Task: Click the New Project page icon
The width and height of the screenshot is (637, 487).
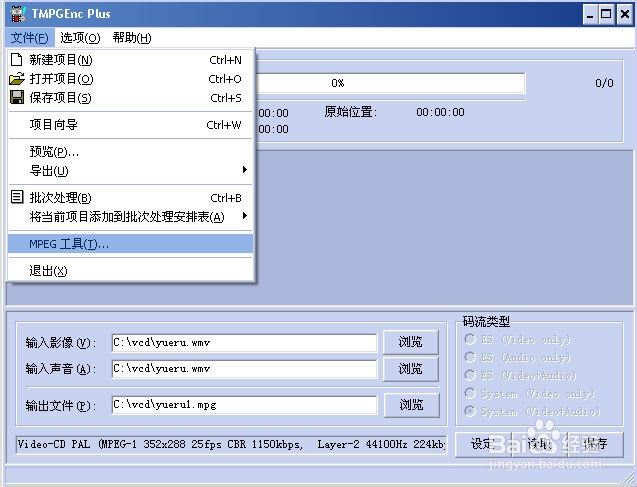Action: [x=16, y=60]
